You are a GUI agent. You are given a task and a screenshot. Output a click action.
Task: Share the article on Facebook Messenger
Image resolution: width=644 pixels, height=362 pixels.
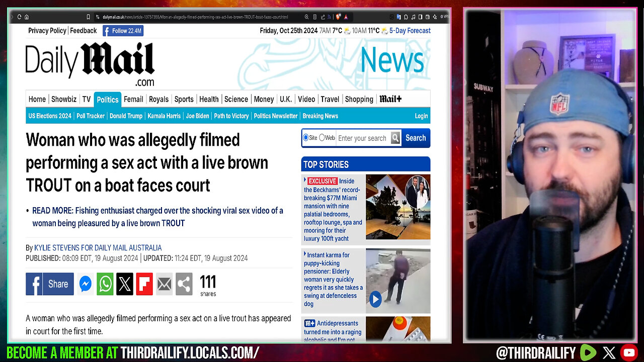(x=86, y=284)
